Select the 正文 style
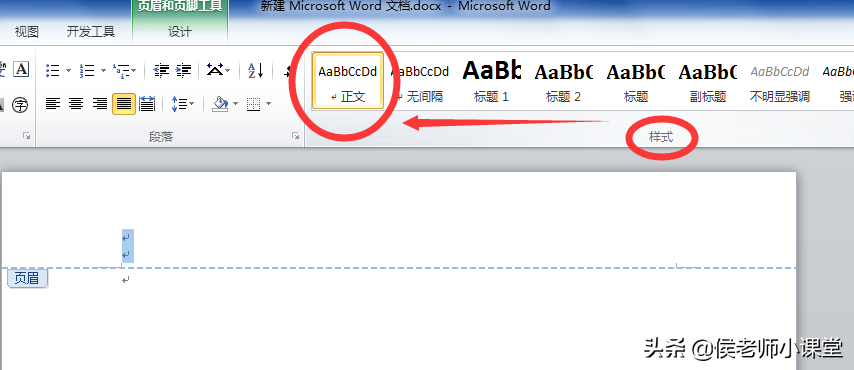 click(x=348, y=81)
